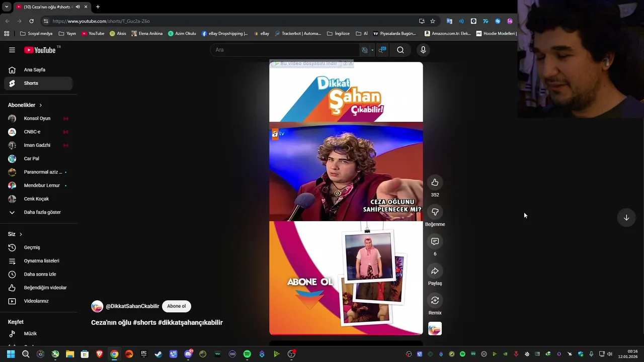Open the Windows Start menu

tap(11, 354)
